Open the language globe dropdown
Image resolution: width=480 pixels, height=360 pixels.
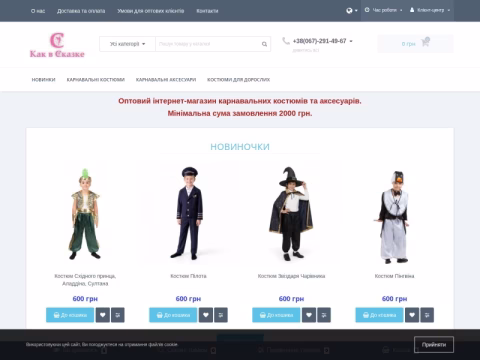(351, 11)
